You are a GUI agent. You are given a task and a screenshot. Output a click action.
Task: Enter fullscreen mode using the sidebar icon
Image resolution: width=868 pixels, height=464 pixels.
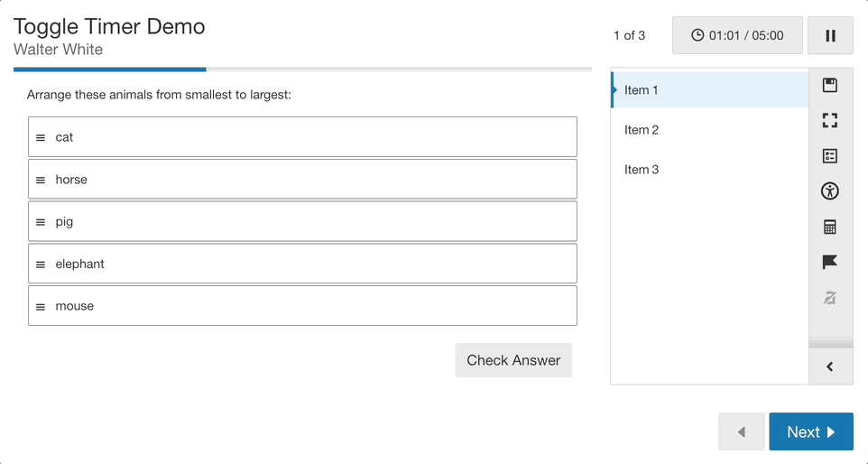click(830, 121)
